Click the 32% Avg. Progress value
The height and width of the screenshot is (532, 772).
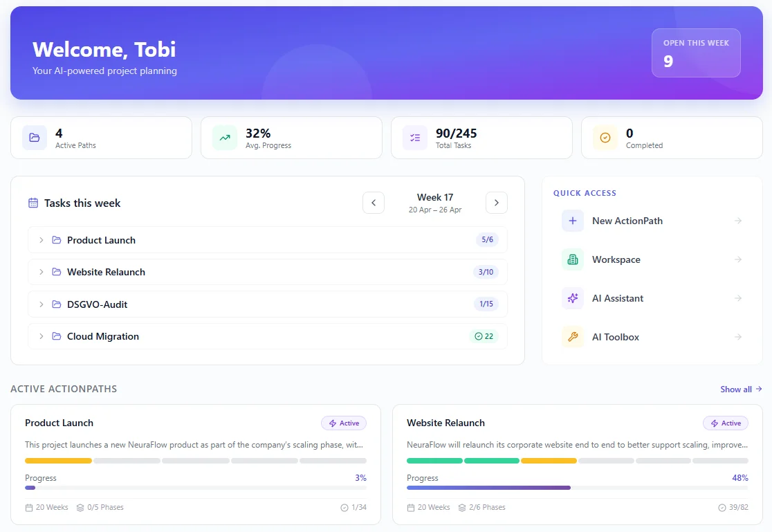tap(258, 134)
